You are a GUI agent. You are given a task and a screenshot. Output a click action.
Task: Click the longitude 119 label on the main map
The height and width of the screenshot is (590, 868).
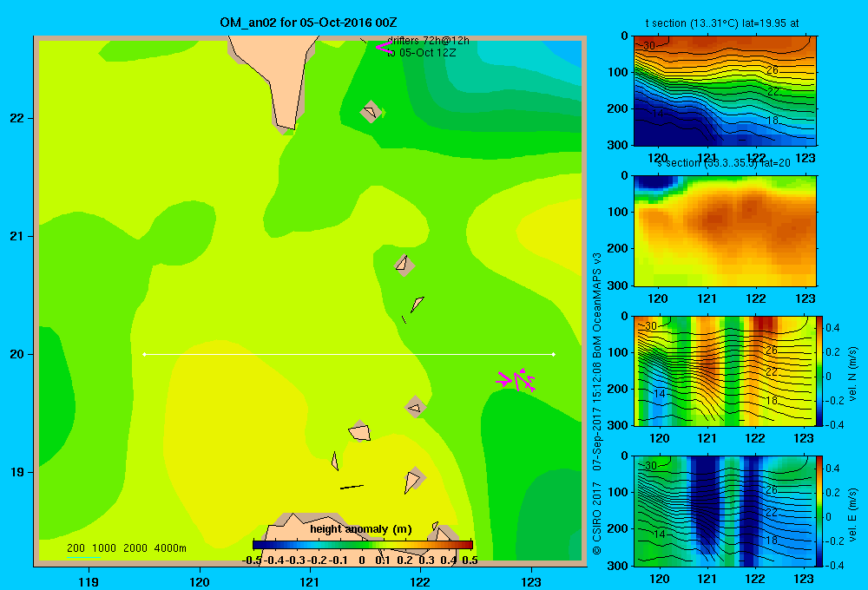[89, 581]
